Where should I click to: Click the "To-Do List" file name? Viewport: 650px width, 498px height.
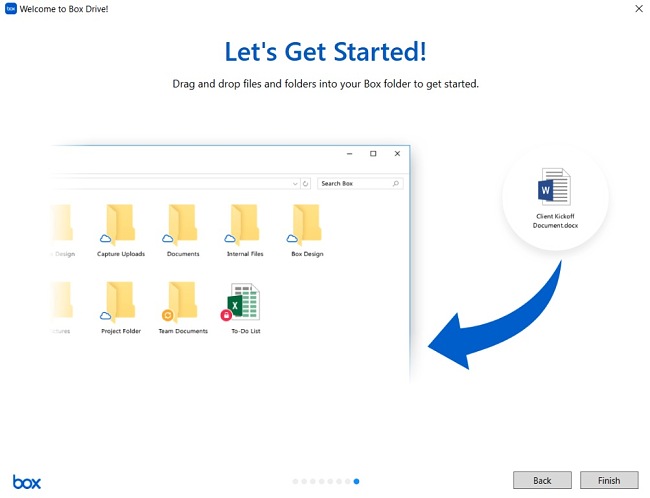coord(246,331)
